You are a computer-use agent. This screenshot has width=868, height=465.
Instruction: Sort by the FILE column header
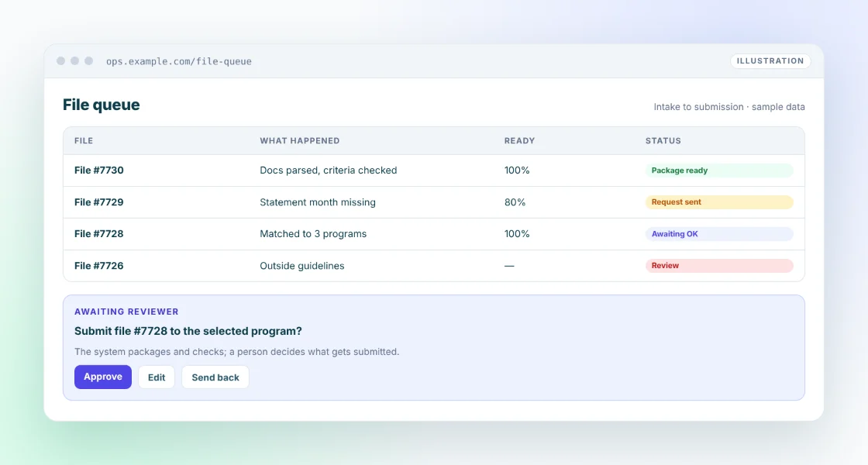click(84, 140)
